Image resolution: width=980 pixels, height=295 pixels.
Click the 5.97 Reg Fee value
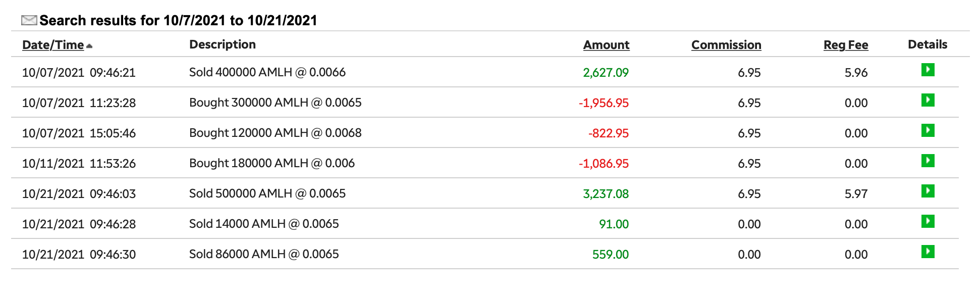(x=856, y=194)
